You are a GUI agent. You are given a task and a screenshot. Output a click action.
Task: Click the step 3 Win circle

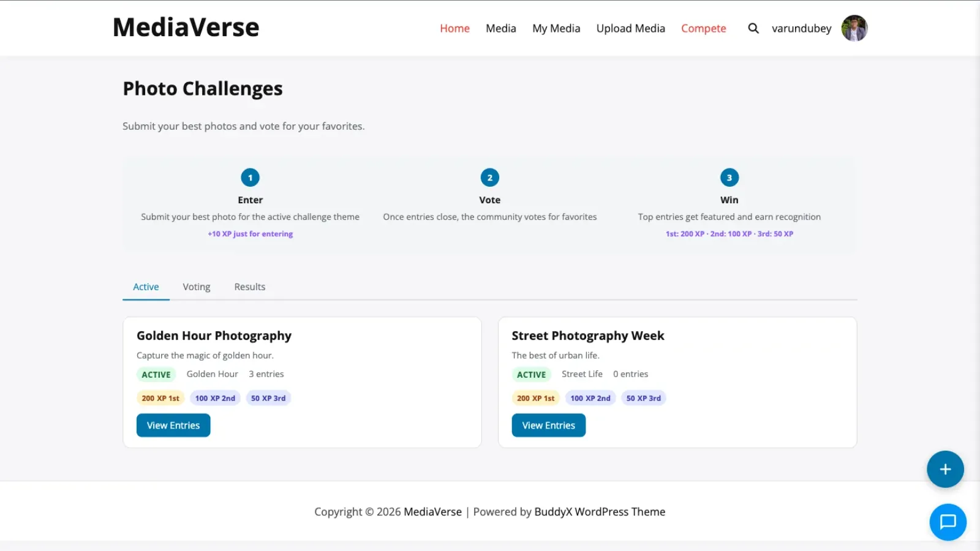coord(729,178)
